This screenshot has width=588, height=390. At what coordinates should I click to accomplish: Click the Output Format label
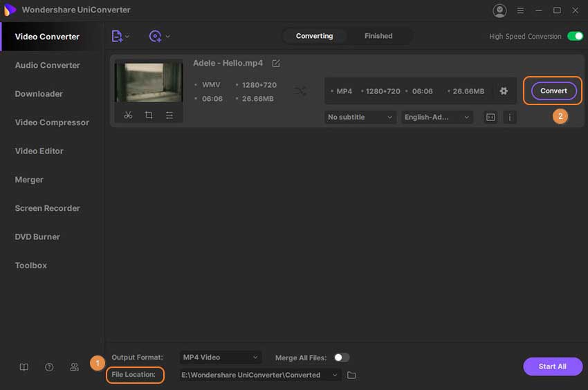[x=137, y=357]
